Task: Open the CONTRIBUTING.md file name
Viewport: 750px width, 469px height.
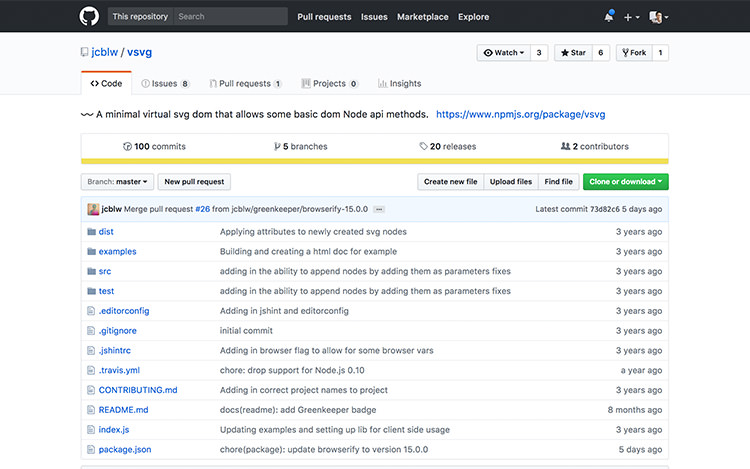Action: click(138, 390)
